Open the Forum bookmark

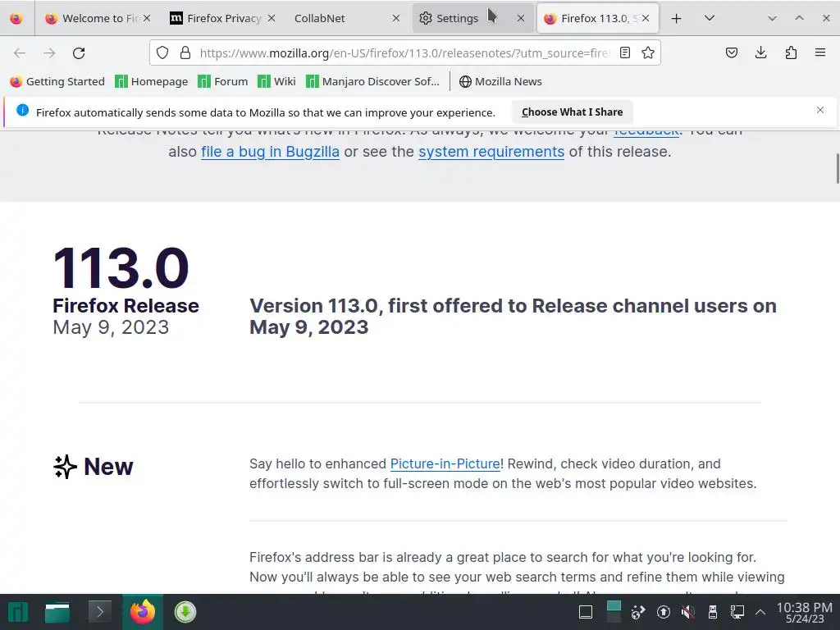[223, 81]
